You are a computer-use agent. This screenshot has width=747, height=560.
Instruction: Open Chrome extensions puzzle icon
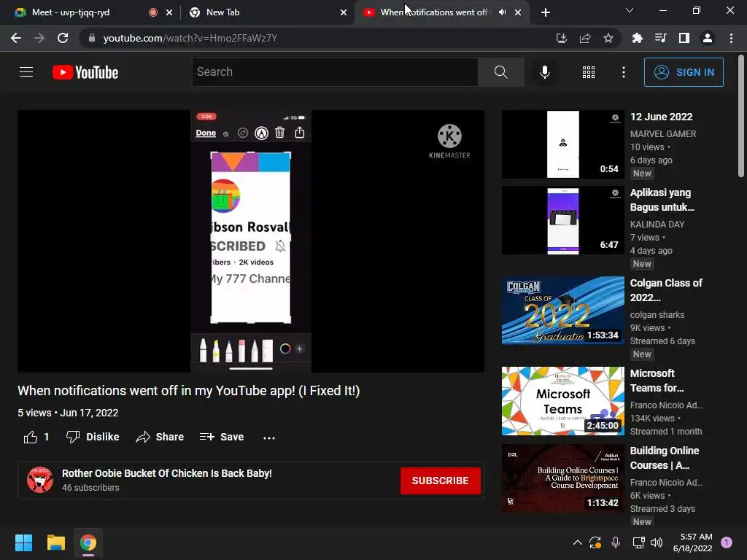637,38
